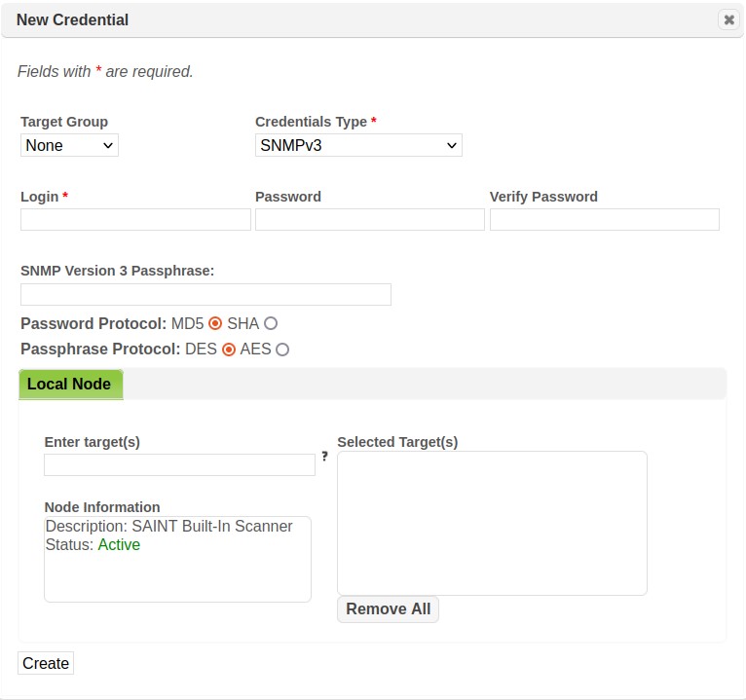The width and height of the screenshot is (746, 700).
Task: Click inside the Selected Target(s) list box
Action: pos(492,523)
